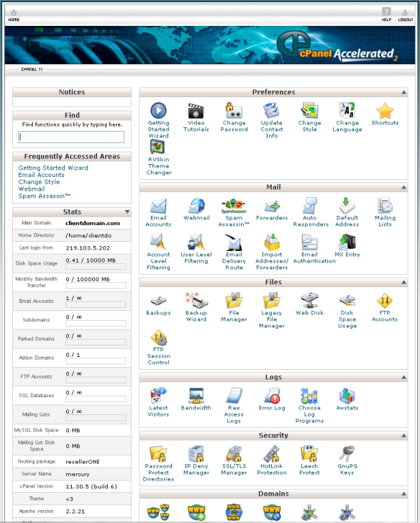Open the FTP Accounts icon in Files
This screenshot has width=420, height=523.
click(x=385, y=301)
